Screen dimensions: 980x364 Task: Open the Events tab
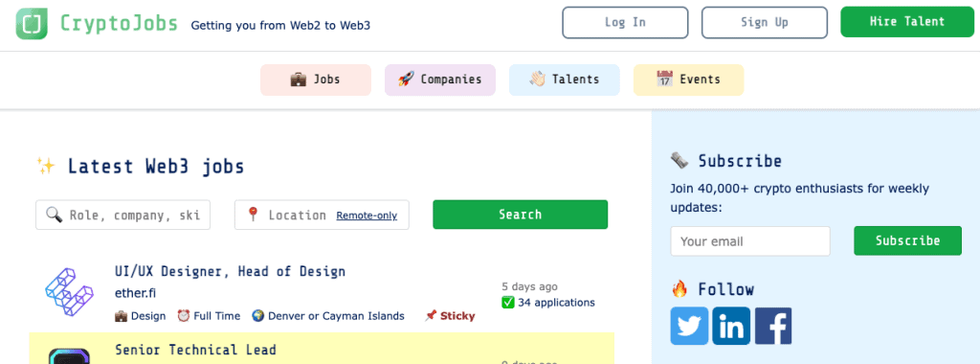[x=689, y=80]
